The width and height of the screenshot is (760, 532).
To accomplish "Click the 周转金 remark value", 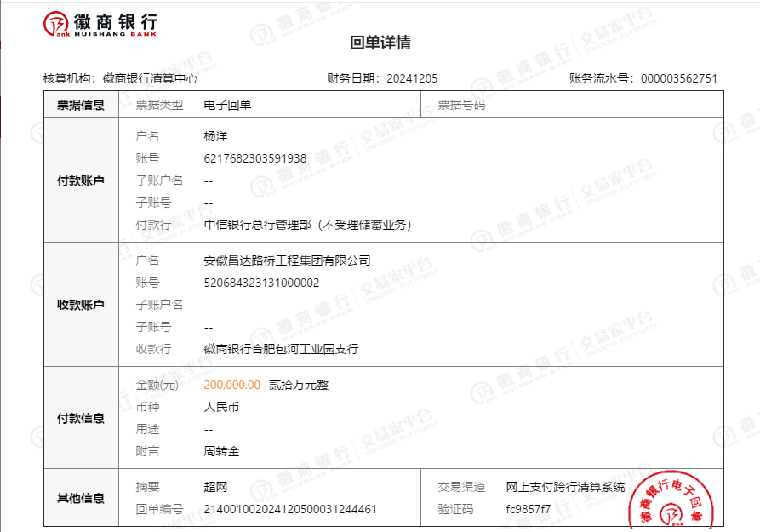I will click(x=221, y=451).
